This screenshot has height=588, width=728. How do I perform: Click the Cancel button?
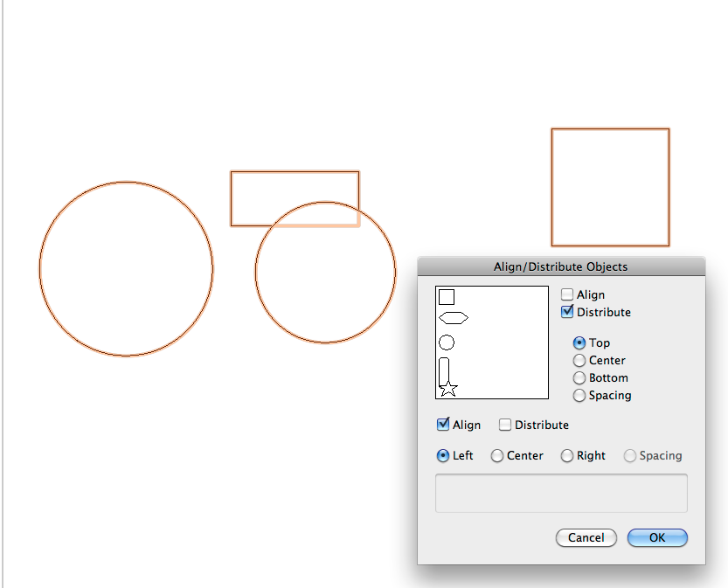click(586, 537)
